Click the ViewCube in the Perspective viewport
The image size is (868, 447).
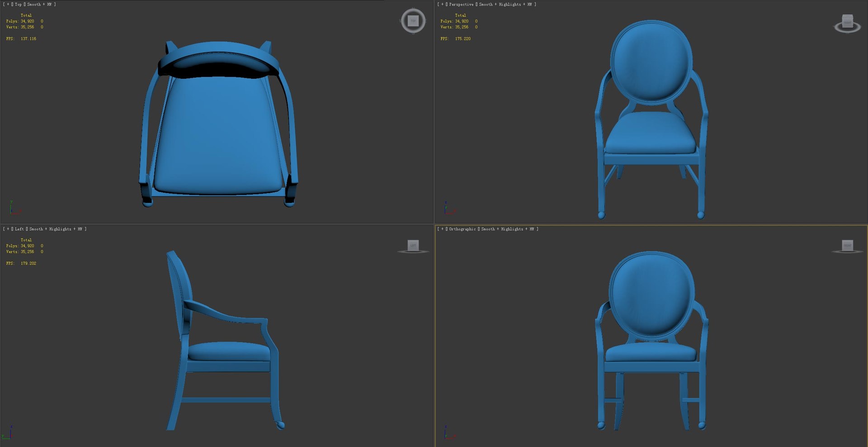tap(847, 24)
